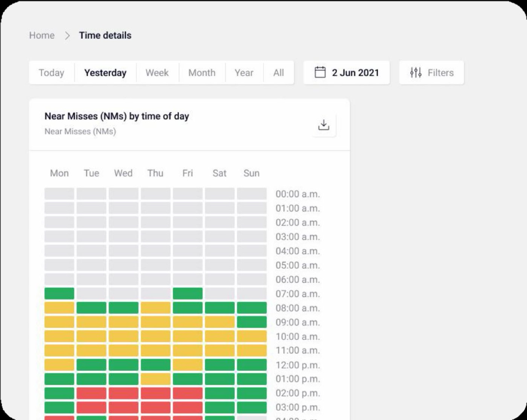Click the sliders icon in the Filters button
The image size is (527, 420).
pos(416,73)
